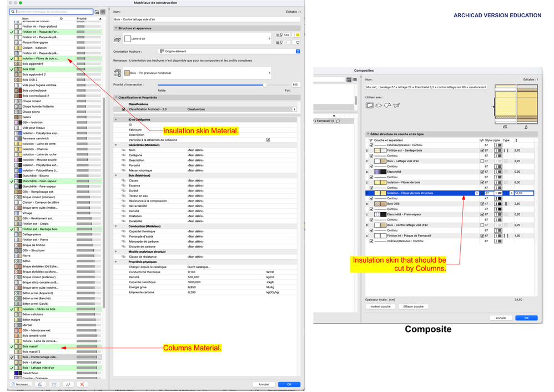The height and width of the screenshot is (392, 554).
Task: Collapse the Bois (Matériaux) group
Action: (x=116, y=175)
